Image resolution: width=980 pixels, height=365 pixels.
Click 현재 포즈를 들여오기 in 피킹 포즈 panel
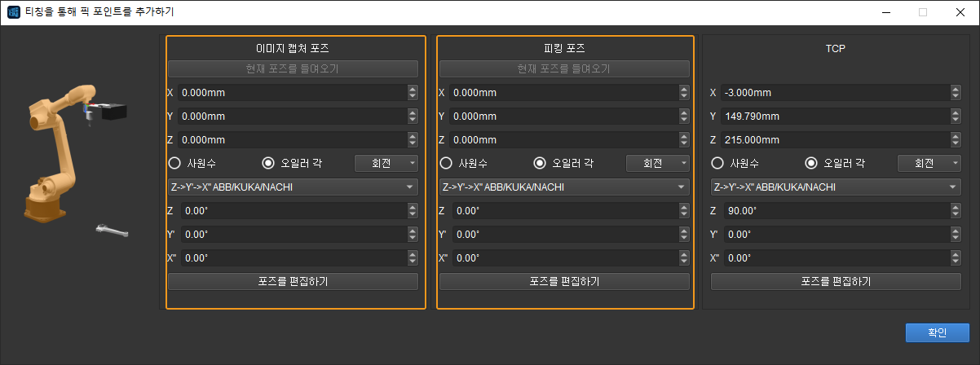(564, 69)
